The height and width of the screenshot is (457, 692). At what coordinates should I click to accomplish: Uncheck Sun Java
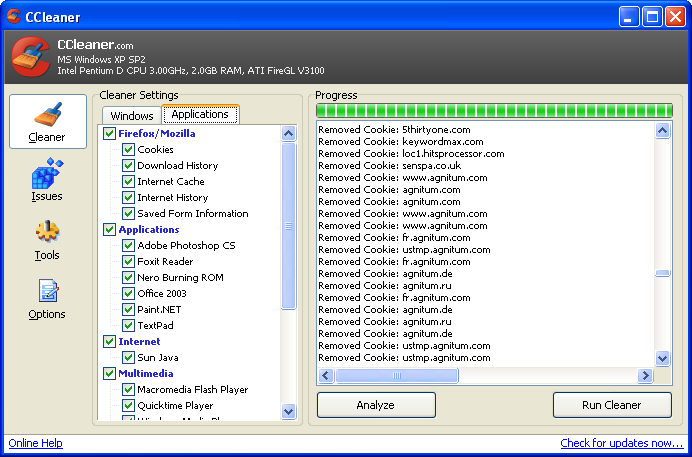coord(128,357)
